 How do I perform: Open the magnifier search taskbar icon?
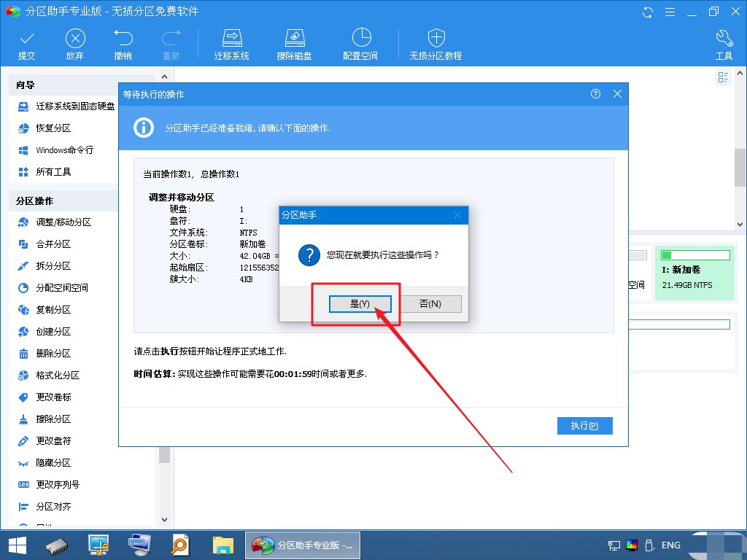pos(180,545)
